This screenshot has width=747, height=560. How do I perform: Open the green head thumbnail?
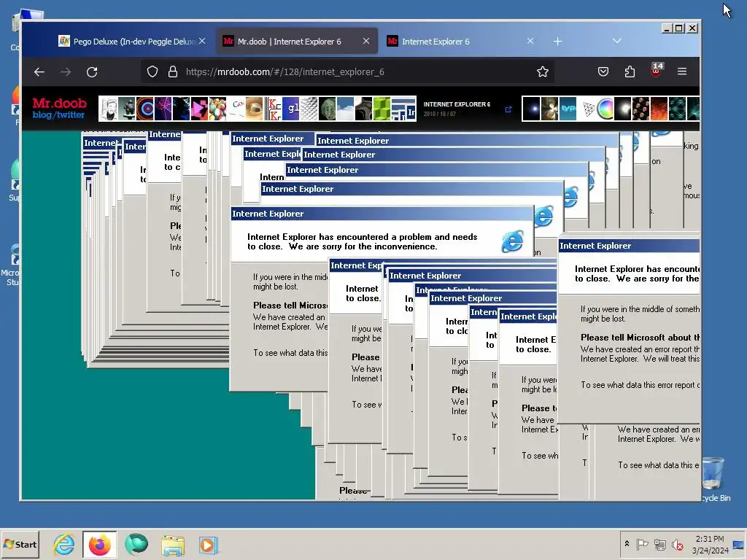(x=328, y=109)
